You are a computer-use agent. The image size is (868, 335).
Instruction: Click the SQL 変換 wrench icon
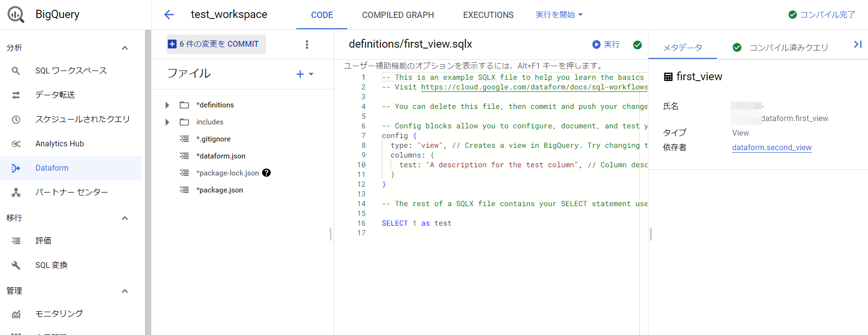point(16,265)
